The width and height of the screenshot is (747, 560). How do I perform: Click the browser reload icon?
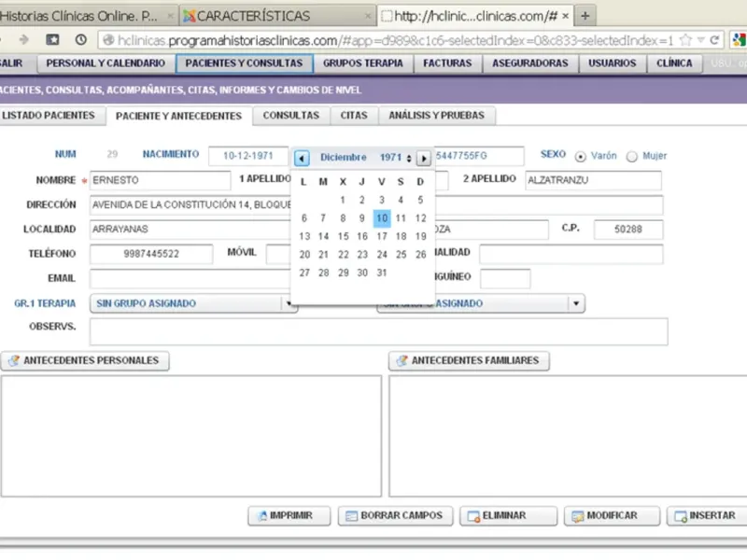pos(714,40)
